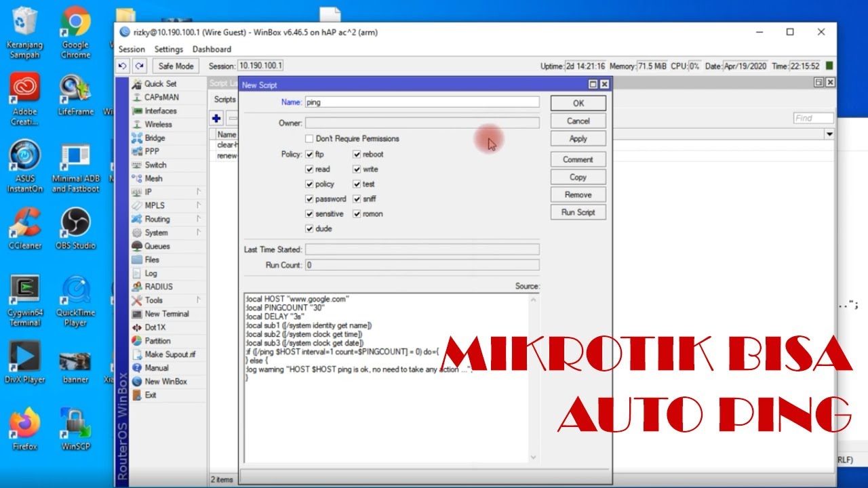Click the Source area scrollbar down arrow
This screenshot has height=488, width=868.
(x=534, y=458)
